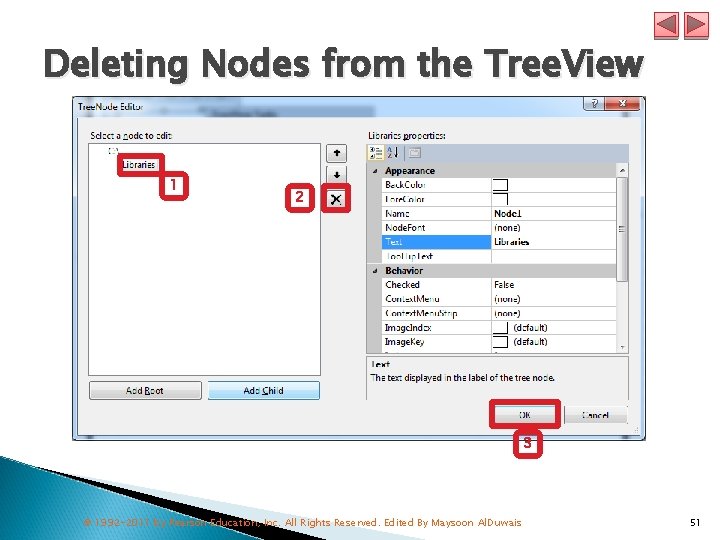
Task: Edit the Text value Libraries
Action: [x=553, y=242]
